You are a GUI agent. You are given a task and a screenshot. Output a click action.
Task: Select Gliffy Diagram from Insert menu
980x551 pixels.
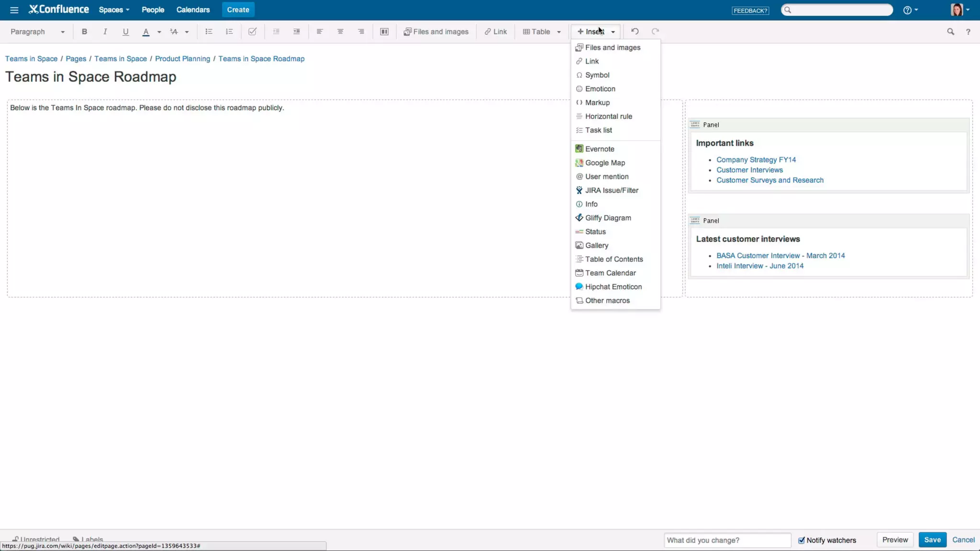click(x=608, y=218)
